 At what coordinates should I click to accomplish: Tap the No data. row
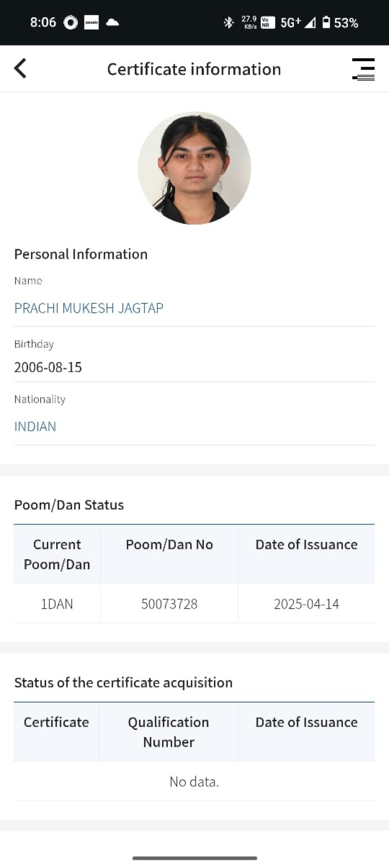(x=194, y=782)
